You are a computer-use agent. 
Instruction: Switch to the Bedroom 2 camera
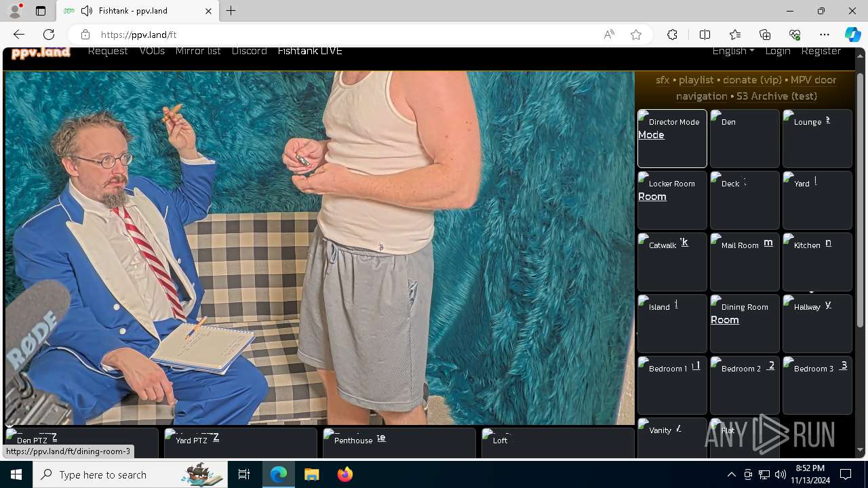point(745,385)
